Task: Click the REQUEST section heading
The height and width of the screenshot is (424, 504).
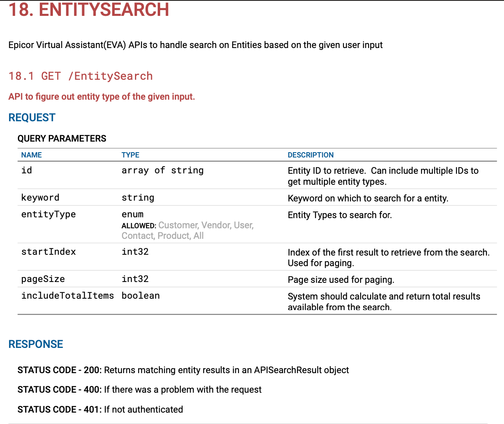Action: pos(32,118)
